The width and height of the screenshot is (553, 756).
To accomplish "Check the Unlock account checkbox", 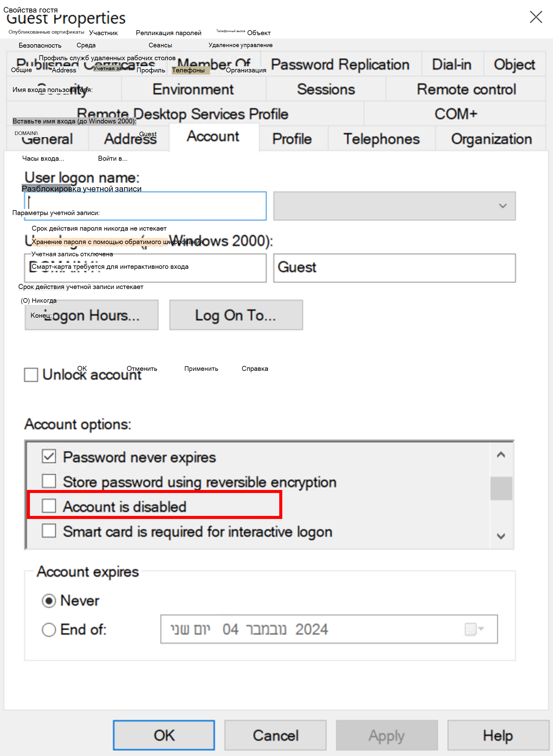I will click(31, 375).
